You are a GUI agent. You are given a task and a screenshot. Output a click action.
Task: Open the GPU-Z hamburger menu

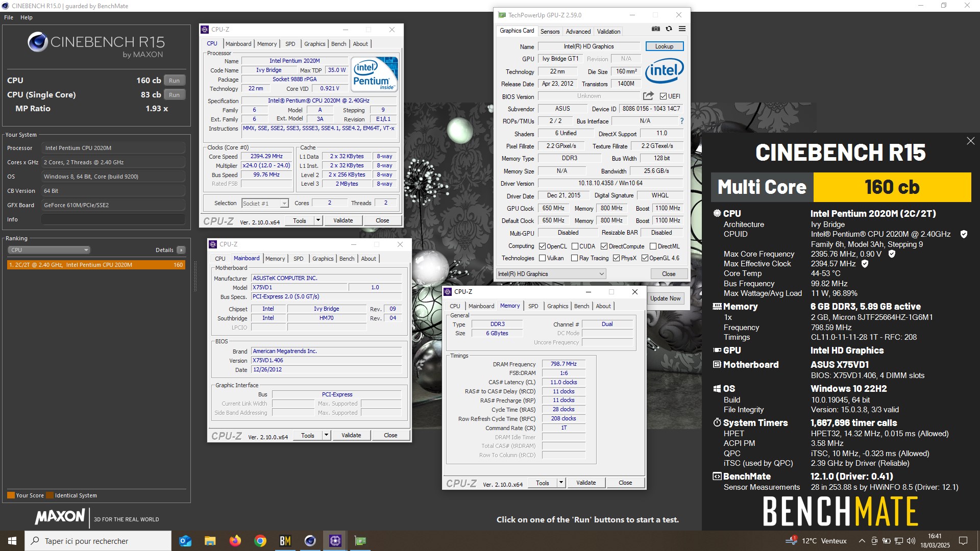click(x=682, y=29)
